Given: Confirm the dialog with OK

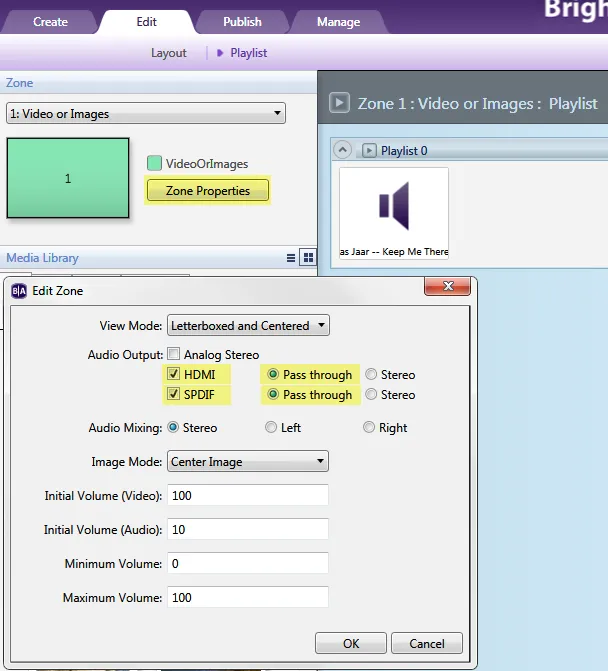Looking at the screenshot, I should tap(351, 643).
